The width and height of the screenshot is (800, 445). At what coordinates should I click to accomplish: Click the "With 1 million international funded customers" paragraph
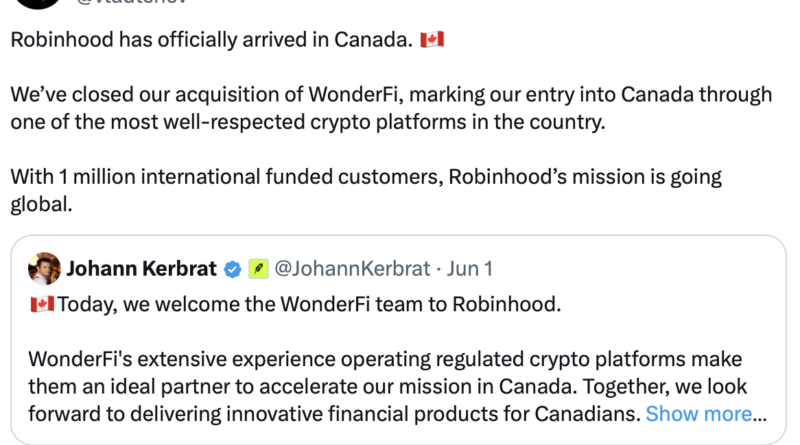[366, 190]
